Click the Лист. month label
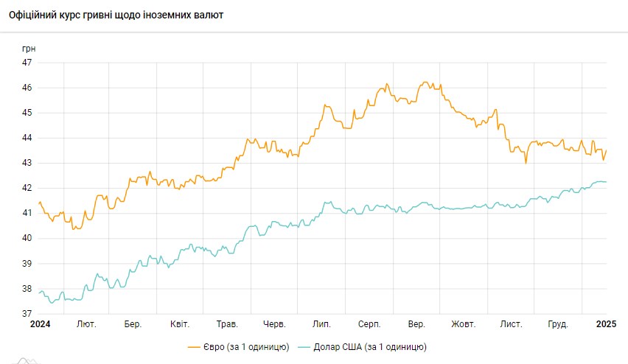This screenshot has height=364, width=628. pos(511,324)
